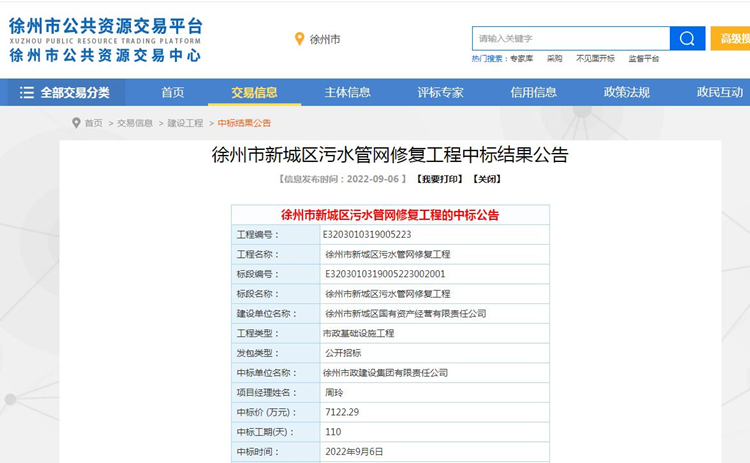Click the orange location pin icon
The width and height of the screenshot is (750, 463).
coord(299,39)
